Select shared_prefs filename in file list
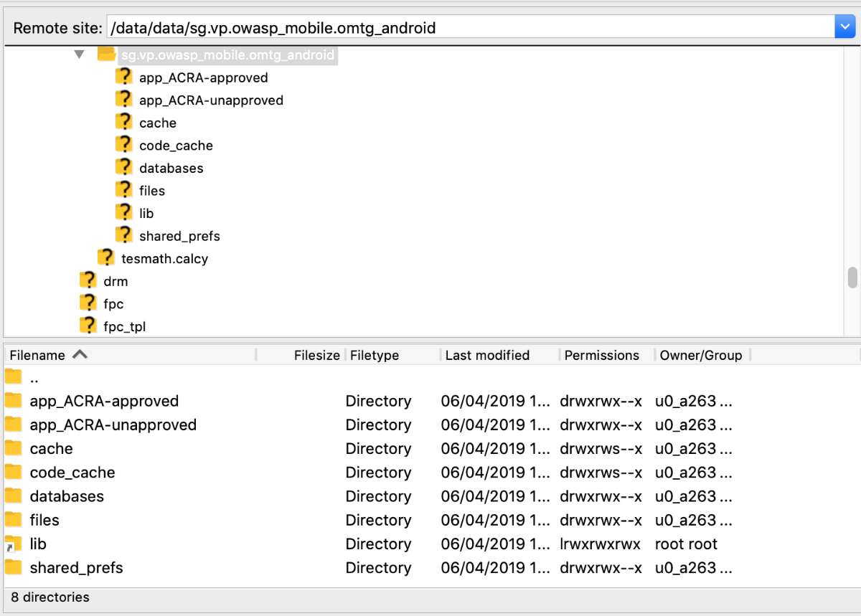This screenshot has width=861, height=616. 76,568
